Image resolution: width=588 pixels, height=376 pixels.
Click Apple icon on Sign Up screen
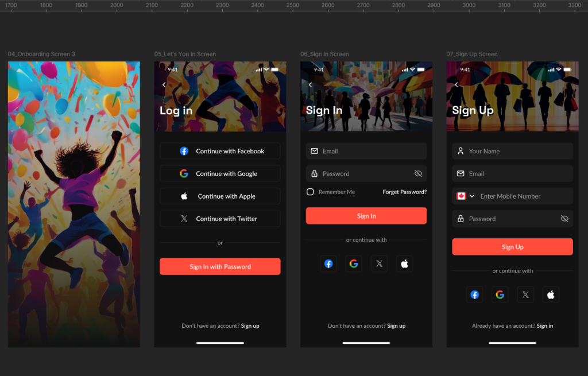coord(551,294)
